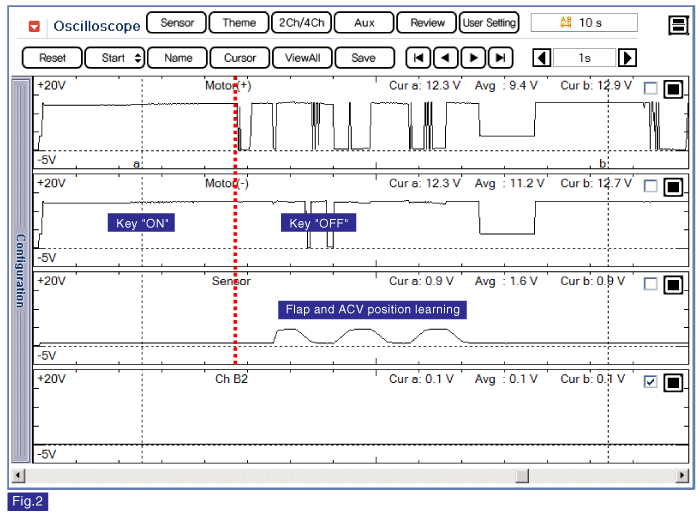
Task: Click the Cur b: 12.7 V reading
Action: (596, 184)
